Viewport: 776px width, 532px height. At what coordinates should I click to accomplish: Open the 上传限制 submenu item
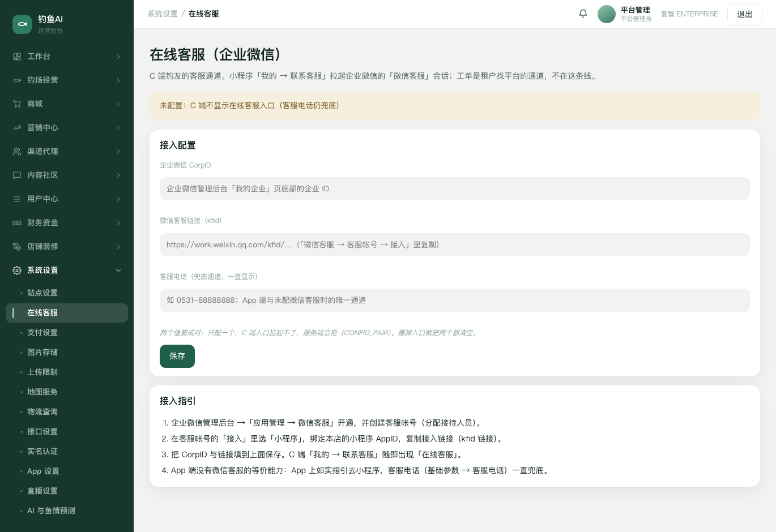tap(67, 372)
